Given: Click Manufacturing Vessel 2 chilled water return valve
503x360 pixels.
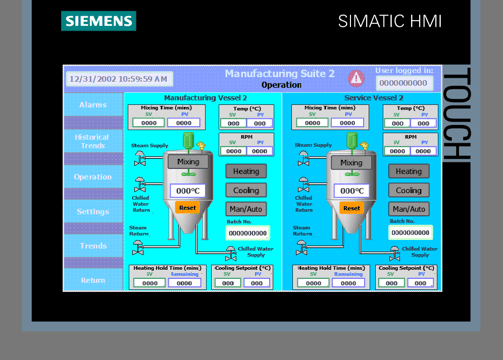Looking at the screenshot, I should pos(140,184).
